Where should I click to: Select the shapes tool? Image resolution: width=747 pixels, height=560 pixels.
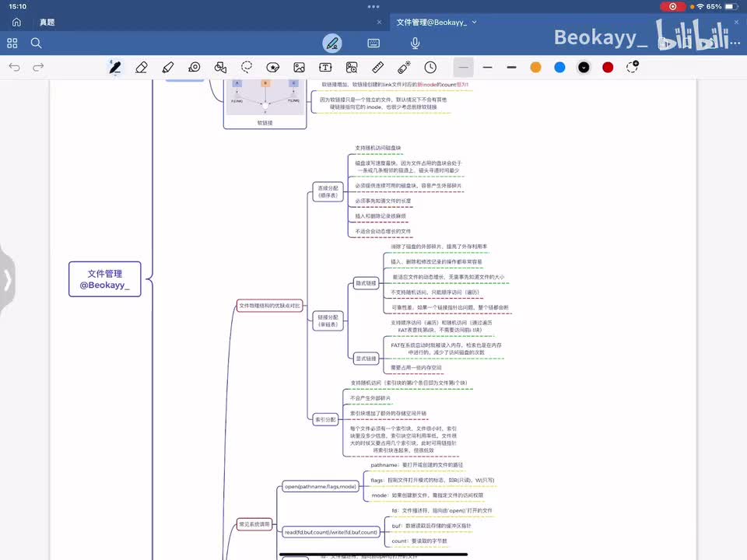pos(220,67)
